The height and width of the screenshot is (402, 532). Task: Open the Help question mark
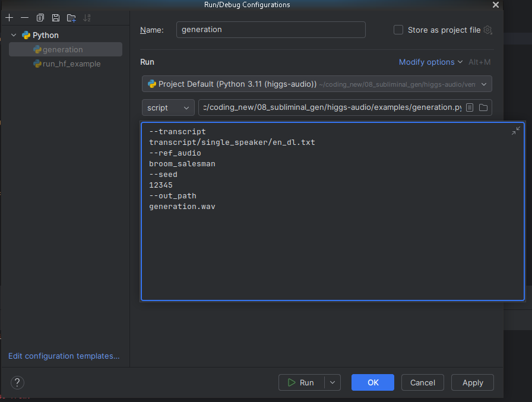[x=17, y=382]
